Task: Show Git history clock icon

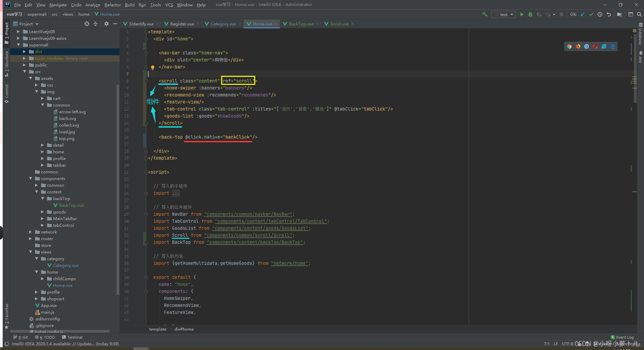Action: pyautogui.click(x=600, y=14)
